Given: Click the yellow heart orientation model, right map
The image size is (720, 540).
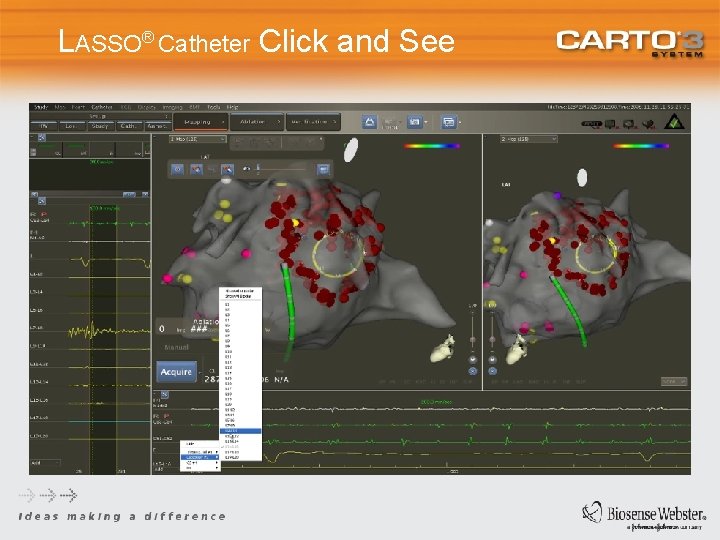Looking at the screenshot, I should pos(517,350).
